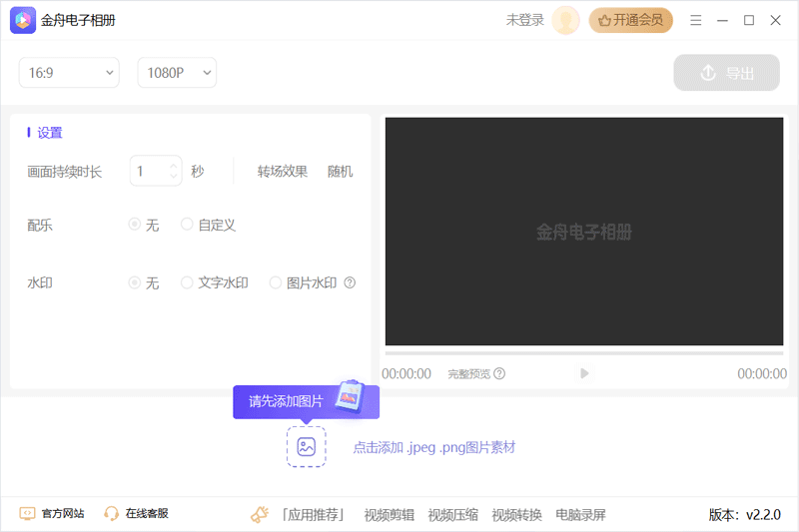Click the online support headset icon
799x532 pixels.
point(112,514)
